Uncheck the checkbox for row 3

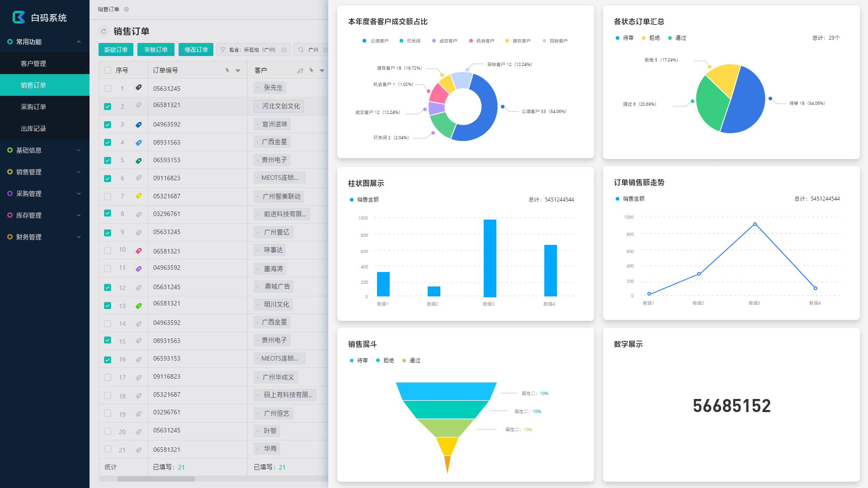click(108, 125)
